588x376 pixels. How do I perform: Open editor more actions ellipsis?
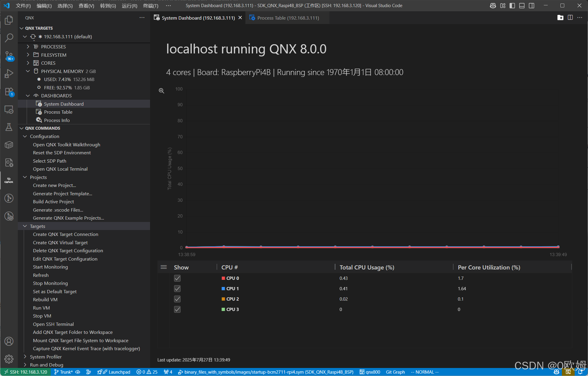click(580, 18)
